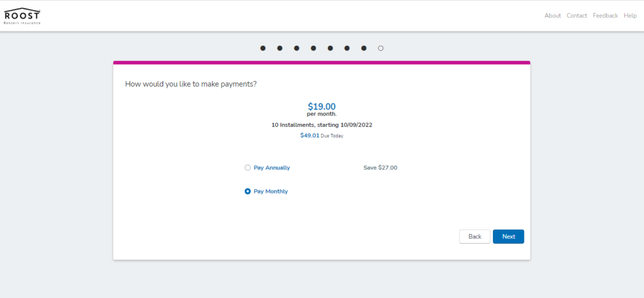Go Back to the previous step
This screenshot has height=298, width=644.
(475, 236)
